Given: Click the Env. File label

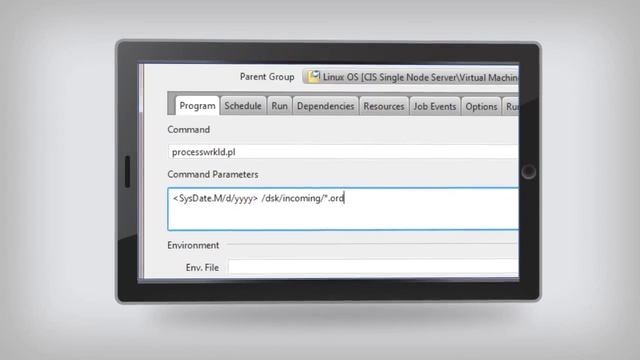Looking at the screenshot, I should [202, 268].
